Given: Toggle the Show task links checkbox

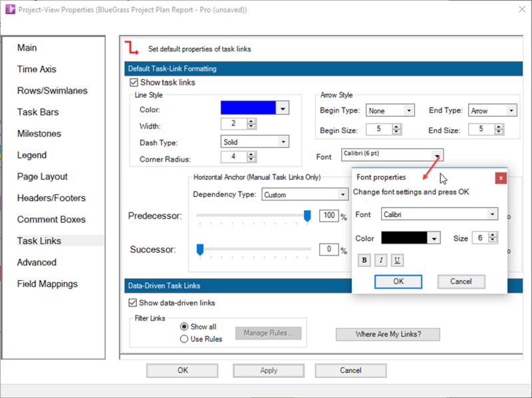Looking at the screenshot, I should [134, 83].
